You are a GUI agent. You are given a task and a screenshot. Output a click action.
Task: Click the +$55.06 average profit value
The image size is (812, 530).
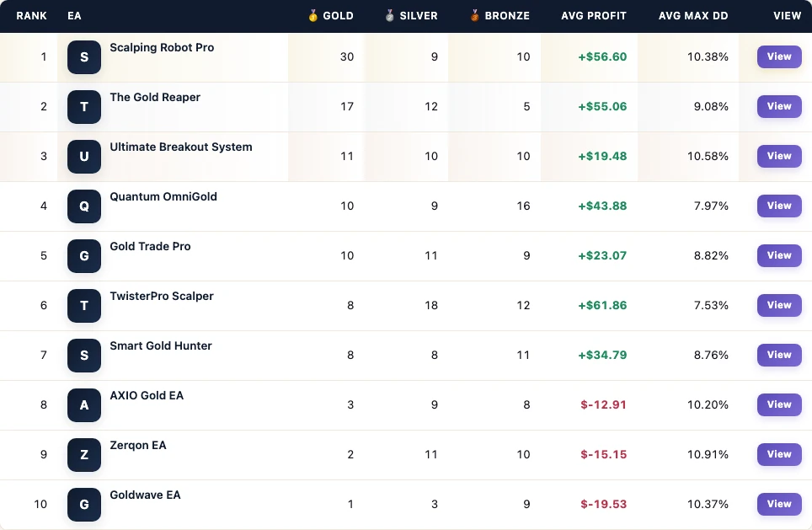[602, 107]
